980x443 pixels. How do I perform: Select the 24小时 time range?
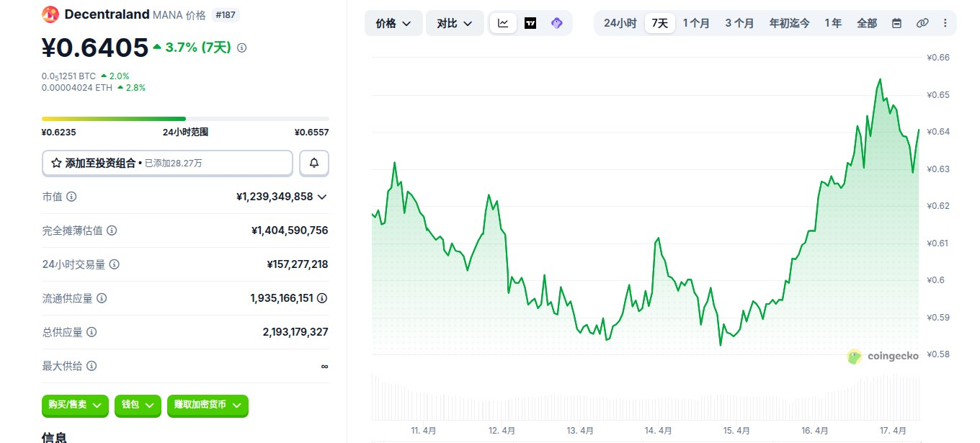click(x=620, y=23)
